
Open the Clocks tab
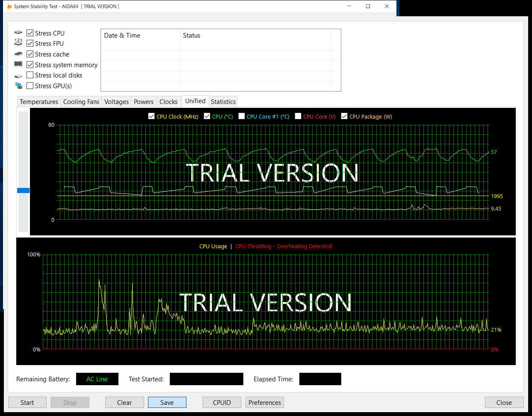[x=168, y=101]
